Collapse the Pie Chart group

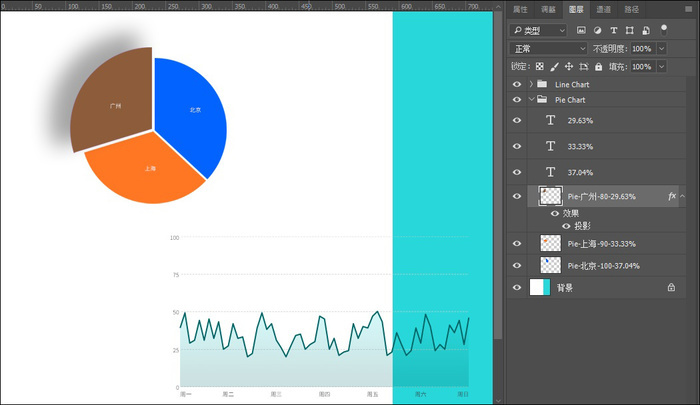[x=531, y=99]
